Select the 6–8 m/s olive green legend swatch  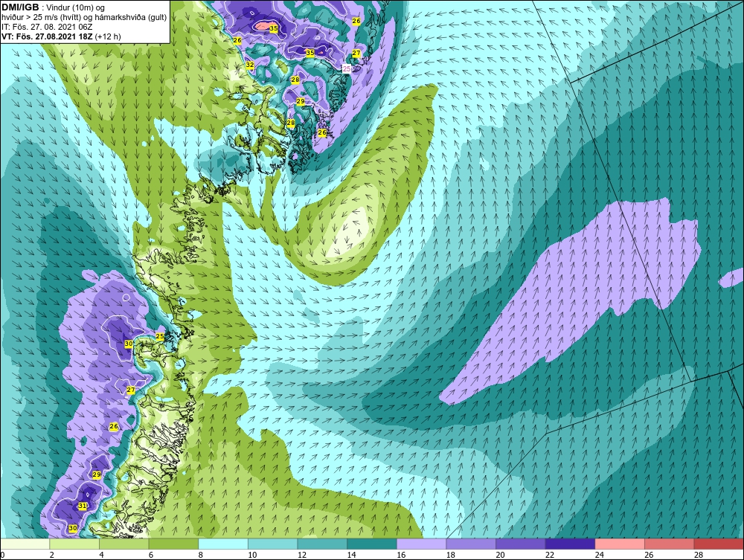pos(173,544)
